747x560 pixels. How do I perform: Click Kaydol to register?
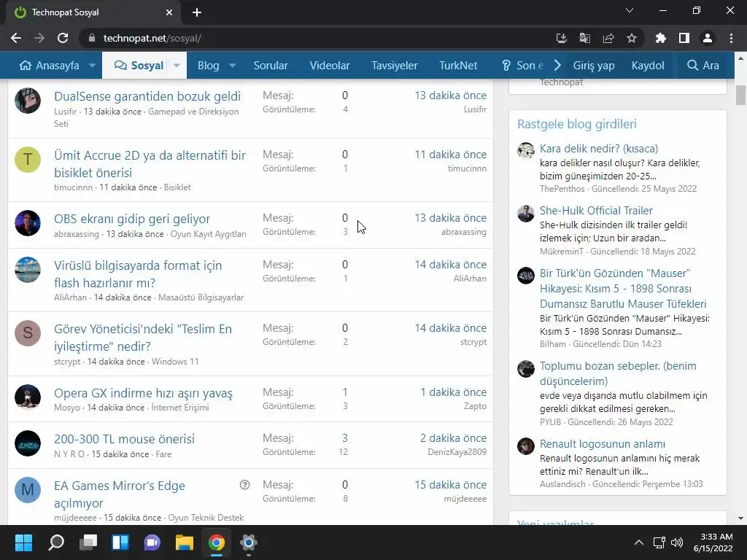pyautogui.click(x=648, y=65)
